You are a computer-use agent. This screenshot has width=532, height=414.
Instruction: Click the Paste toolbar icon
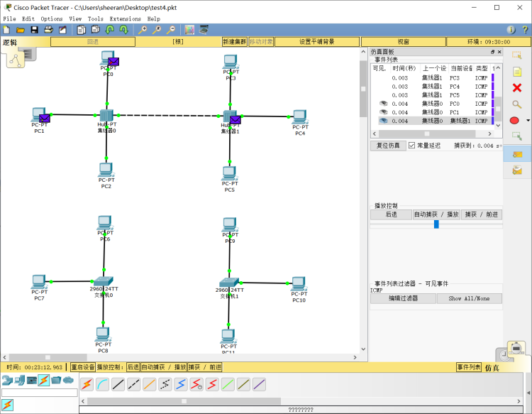click(95, 30)
